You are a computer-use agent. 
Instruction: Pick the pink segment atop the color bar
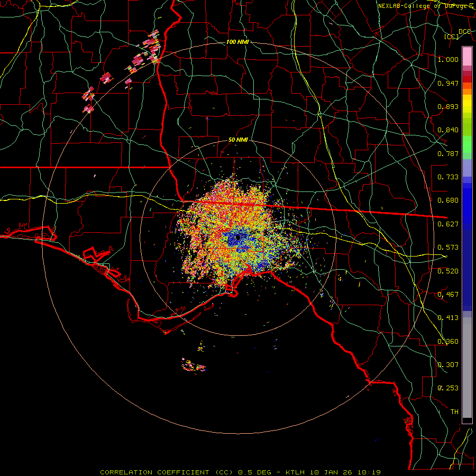pos(467,56)
